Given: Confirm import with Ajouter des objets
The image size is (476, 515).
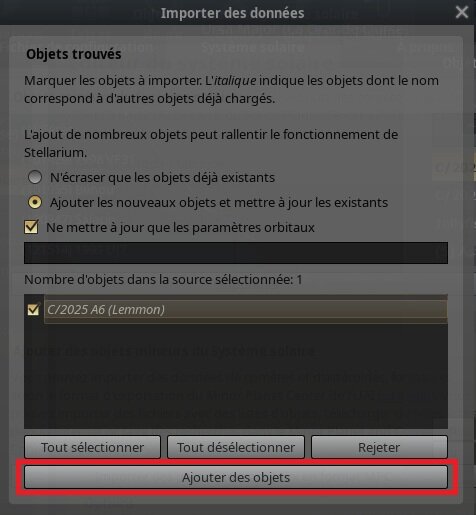Looking at the screenshot, I should (236, 477).
